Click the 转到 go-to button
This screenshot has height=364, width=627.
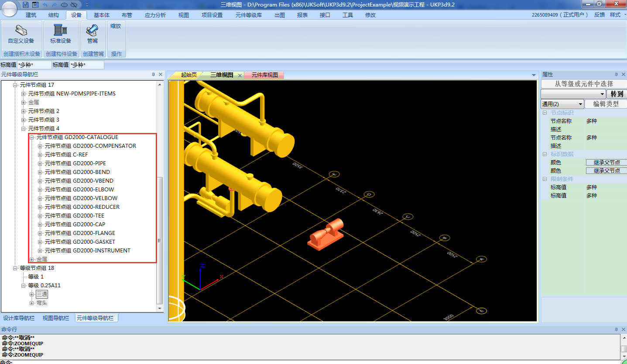click(617, 94)
